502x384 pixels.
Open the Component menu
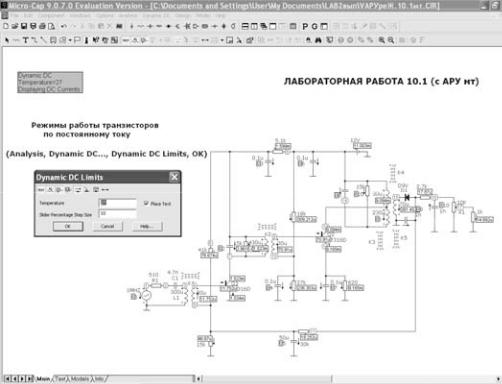(51, 15)
